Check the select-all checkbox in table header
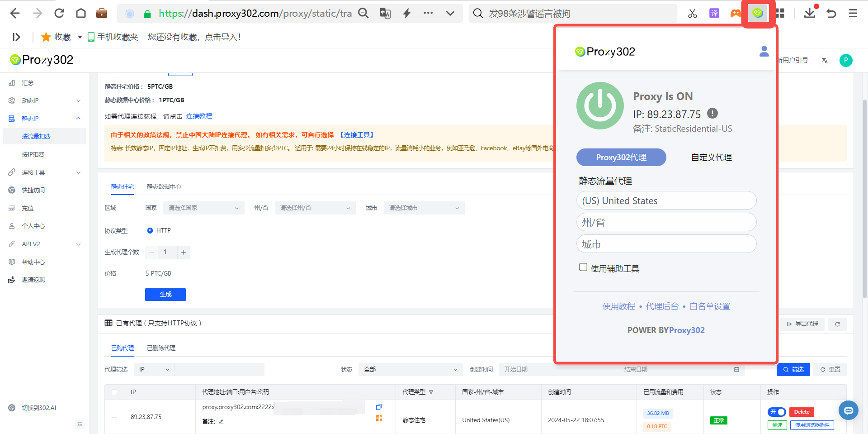The height and width of the screenshot is (434, 868). pyautogui.click(x=114, y=392)
